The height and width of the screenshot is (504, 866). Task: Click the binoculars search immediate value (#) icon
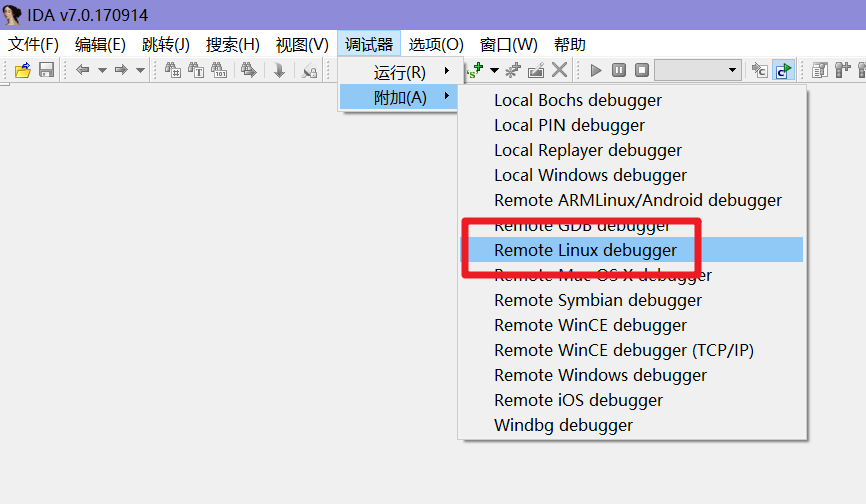(x=173, y=70)
